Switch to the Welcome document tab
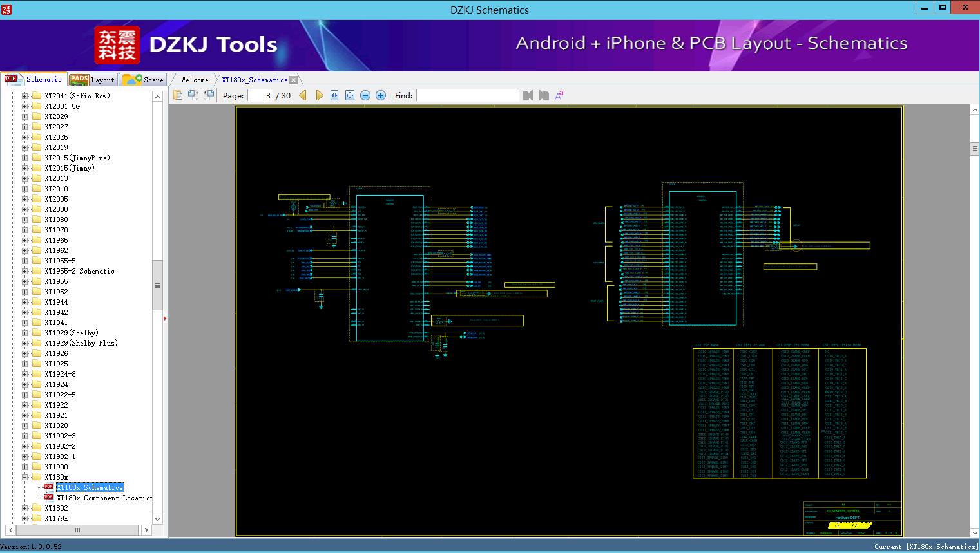Image resolution: width=980 pixels, height=553 pixels. 195,80
